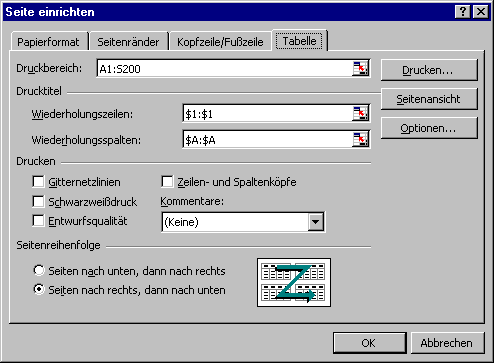Viewport: 494px width, 363px height.
Task: Click range selector icon for Wiederholungszeilen
Action: [360, 114]
